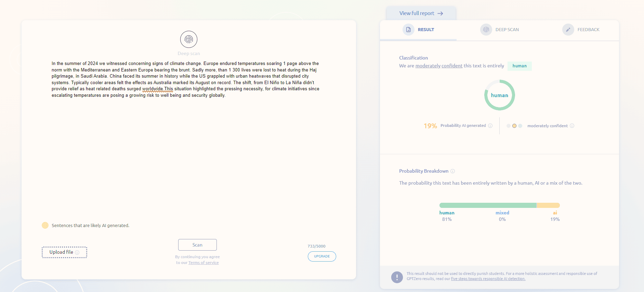Image resolution: width=644 pixels, height=292 pixels.
Task: Click the info icon on Upload file
Action: pos(77,252)
